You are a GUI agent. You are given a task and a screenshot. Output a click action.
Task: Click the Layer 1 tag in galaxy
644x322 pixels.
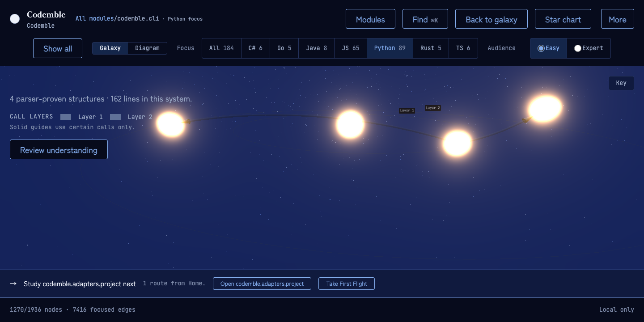(x=407, y=110)
